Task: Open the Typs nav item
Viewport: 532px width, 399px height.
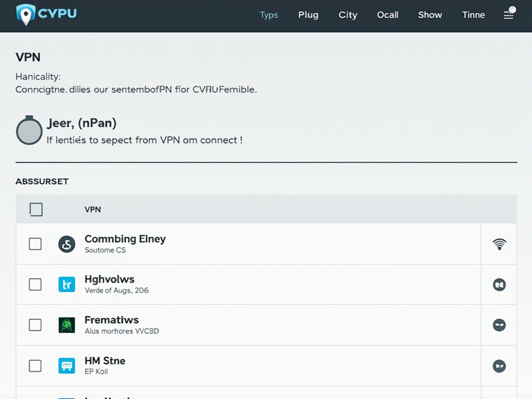Action: pyautogui.click(x=269, y=15)
